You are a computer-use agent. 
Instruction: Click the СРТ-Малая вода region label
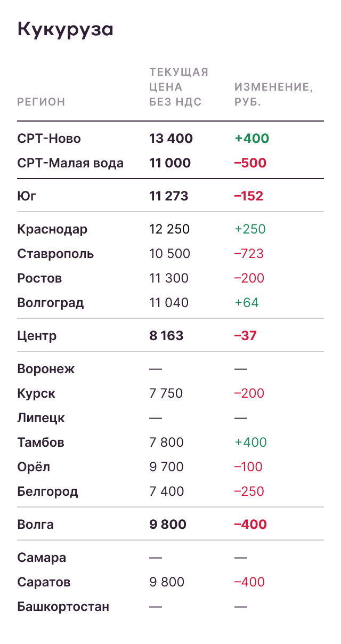coord(70,163)
